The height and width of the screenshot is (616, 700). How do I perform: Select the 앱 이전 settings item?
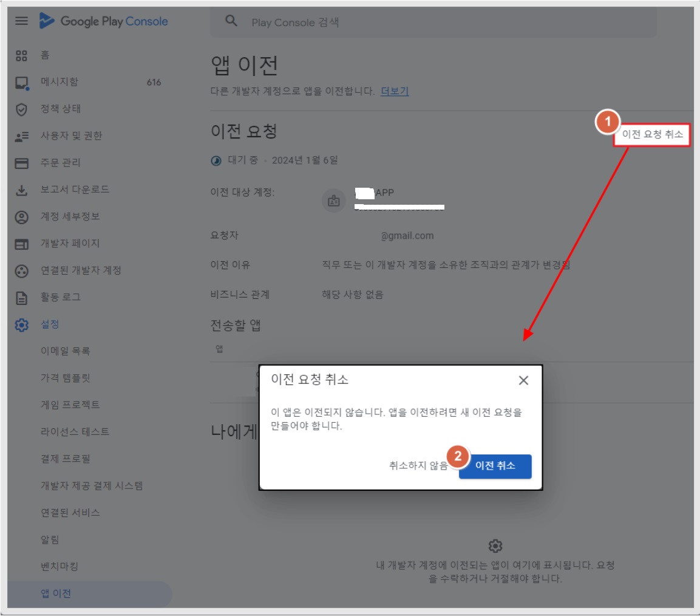(56, 594)
